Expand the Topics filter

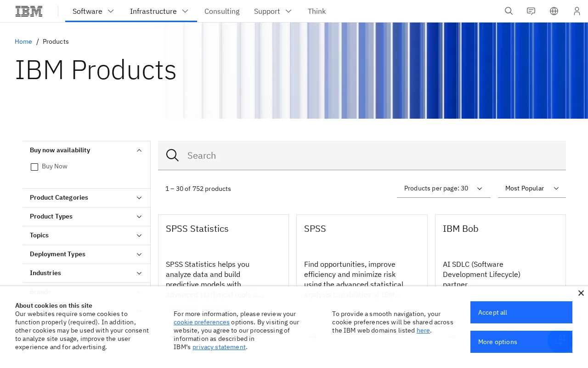tap(86, 236)
